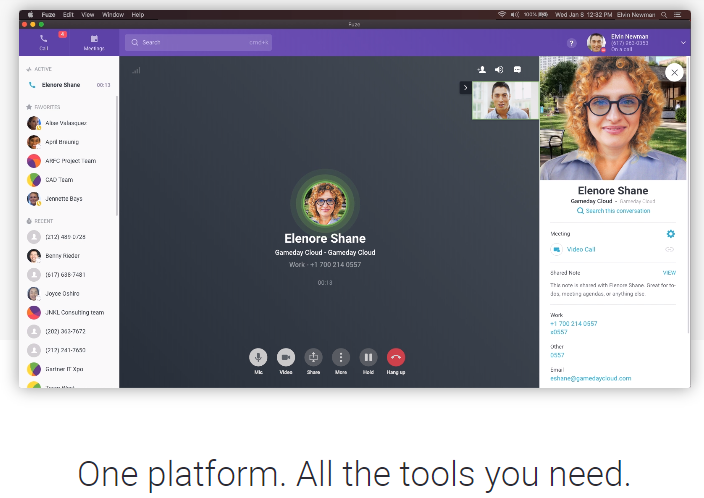The height and width of the screenshot is (498, 704).
Task: Open favorite contact April Breunig
Action: tap(69, 142)
